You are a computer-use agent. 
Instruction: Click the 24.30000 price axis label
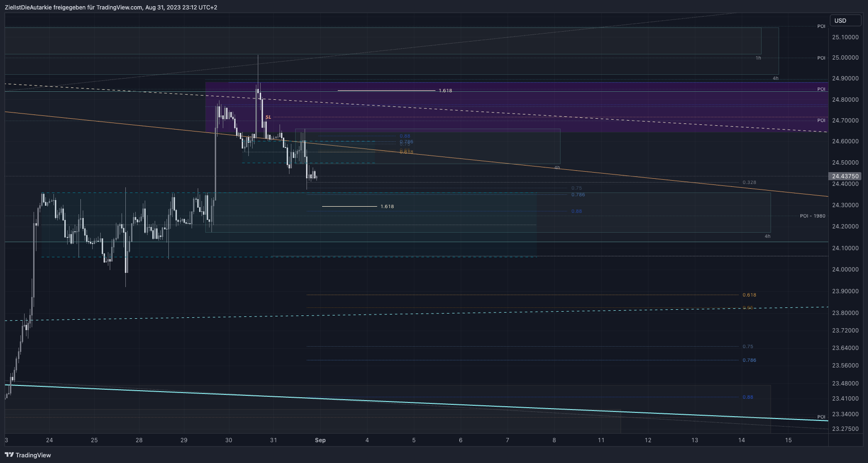845,205
